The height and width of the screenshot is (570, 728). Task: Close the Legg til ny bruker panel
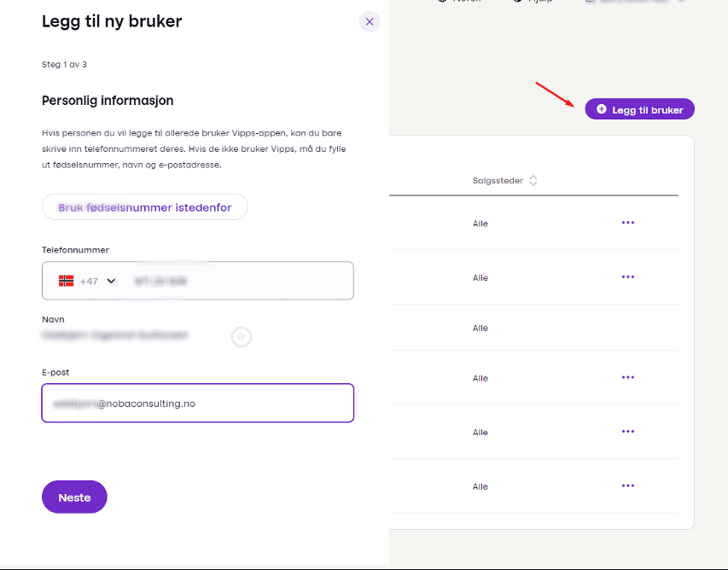[x=369, y=22]
